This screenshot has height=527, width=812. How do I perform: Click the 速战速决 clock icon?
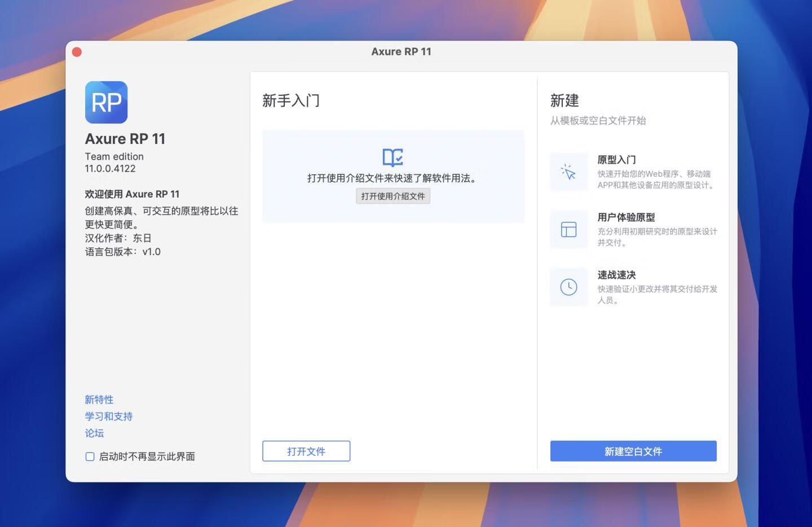(568, 287)
